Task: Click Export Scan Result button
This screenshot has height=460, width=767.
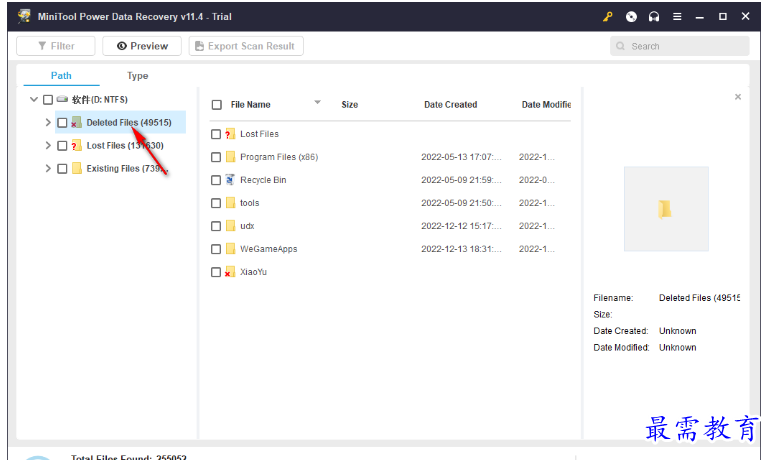Action: pyautogui.click(x=246, y=46)
